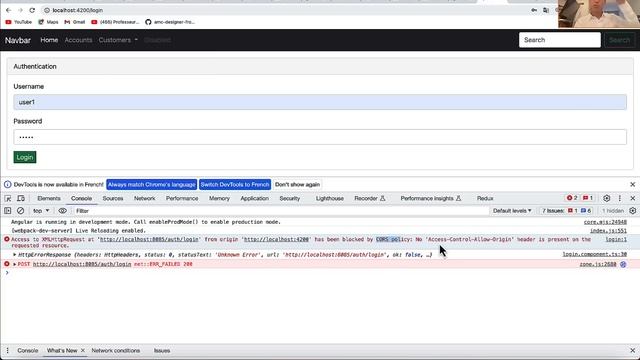The height and width of the screenshot is (360, 640).
Task: Open the Gmail bookmark
Action: point(75,22)
